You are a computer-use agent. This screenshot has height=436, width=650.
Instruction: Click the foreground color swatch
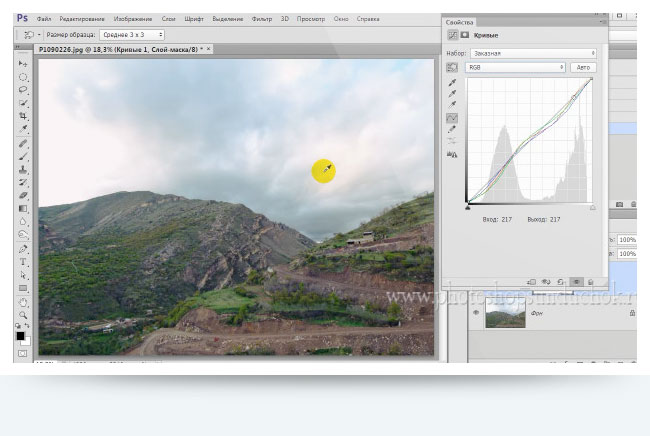20,336
